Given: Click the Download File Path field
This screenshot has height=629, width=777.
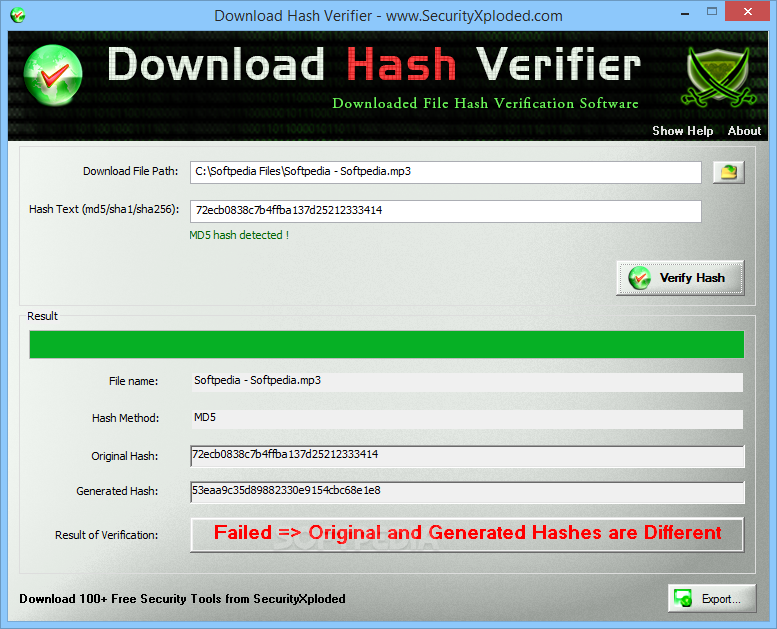Looking at the screenshot, I should click(x=445, y=172).
